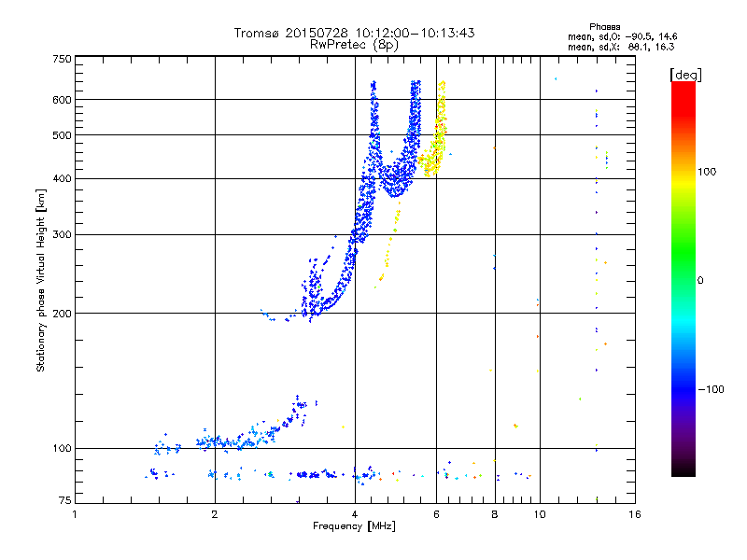Image resolution: width=747 pixels, height=560 pixels.
Task: Click the x-axis frequency label '4'
Action: pos(355,514)
